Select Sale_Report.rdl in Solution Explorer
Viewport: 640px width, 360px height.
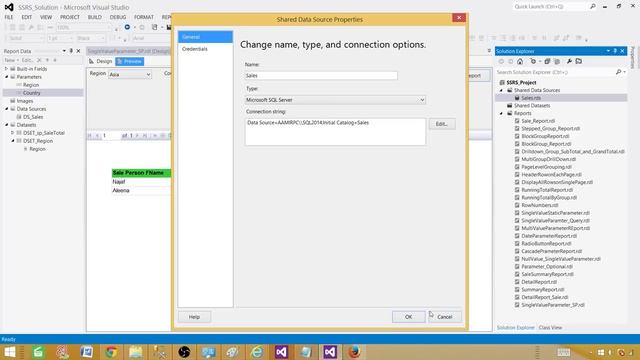tap(538, 121)
